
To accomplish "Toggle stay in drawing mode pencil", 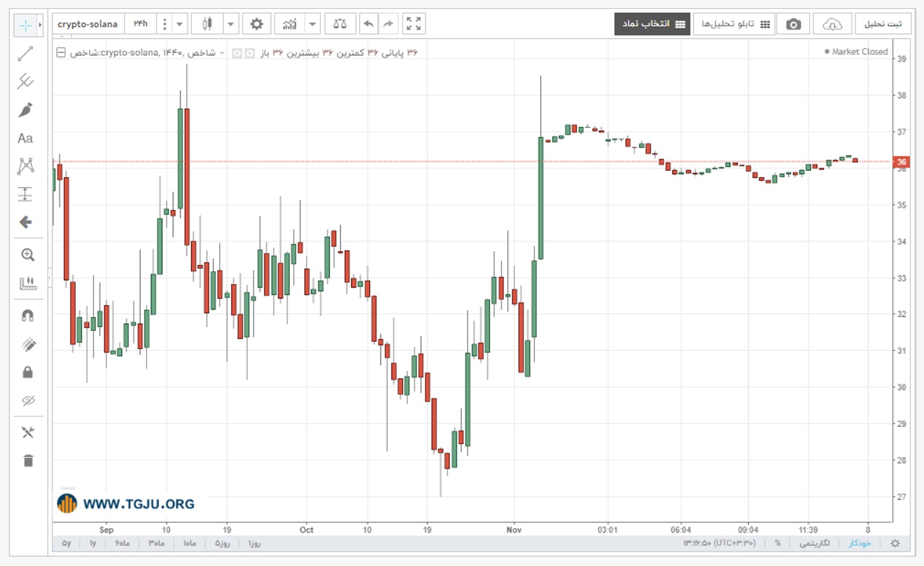I will (x=28, y=344).
